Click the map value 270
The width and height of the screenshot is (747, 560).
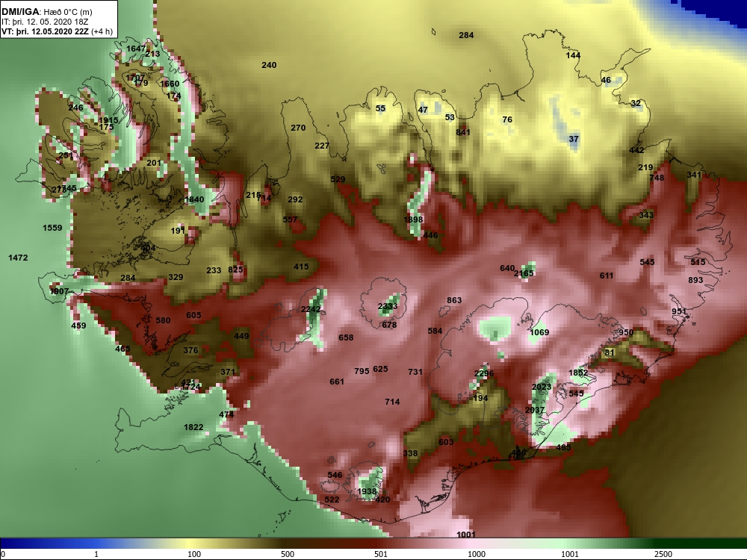298,128
